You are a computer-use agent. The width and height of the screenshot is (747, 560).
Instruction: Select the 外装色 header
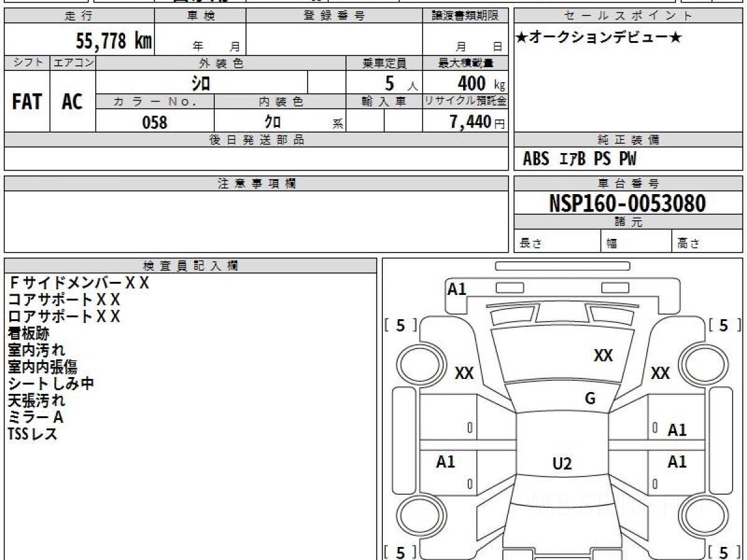click(x=221, y=63)
